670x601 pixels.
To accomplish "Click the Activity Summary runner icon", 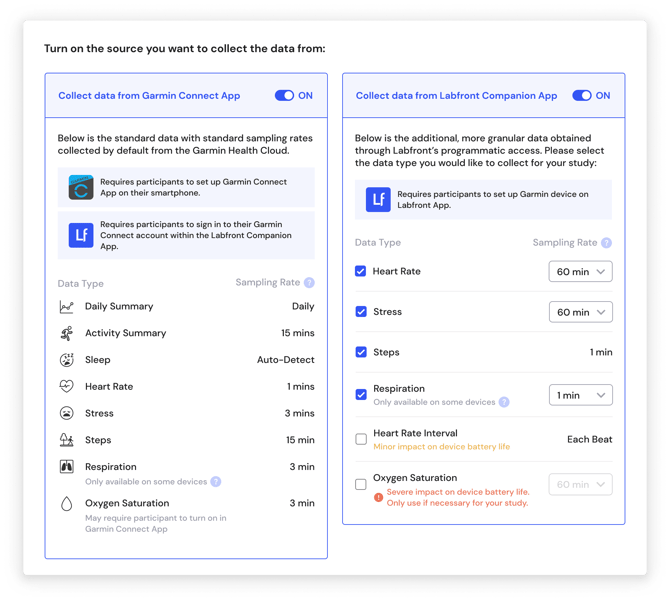I will tap(66, 333).
